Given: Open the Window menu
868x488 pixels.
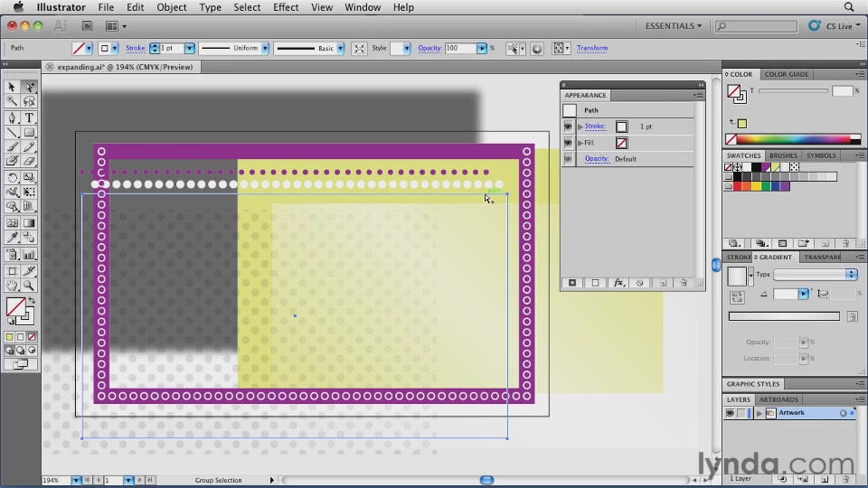Looking at the screenshot, I should click(363, 7).
